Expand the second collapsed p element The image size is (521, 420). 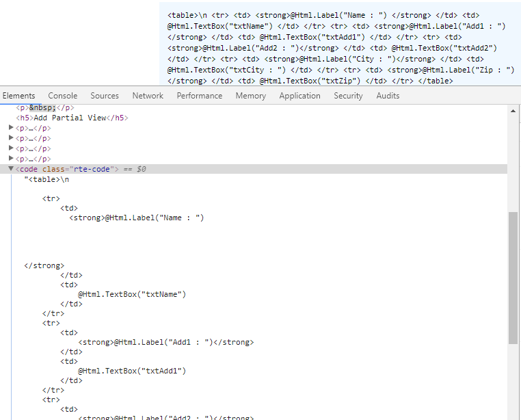tap(11, 138)
